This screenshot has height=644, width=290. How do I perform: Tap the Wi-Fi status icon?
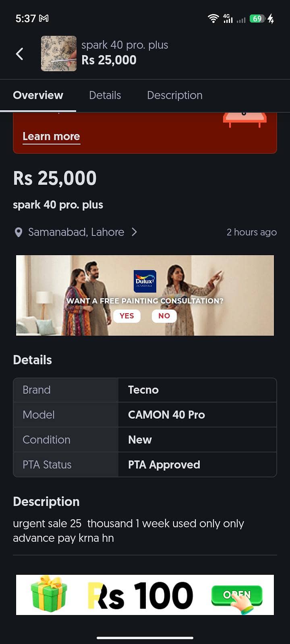click(213, 19)
